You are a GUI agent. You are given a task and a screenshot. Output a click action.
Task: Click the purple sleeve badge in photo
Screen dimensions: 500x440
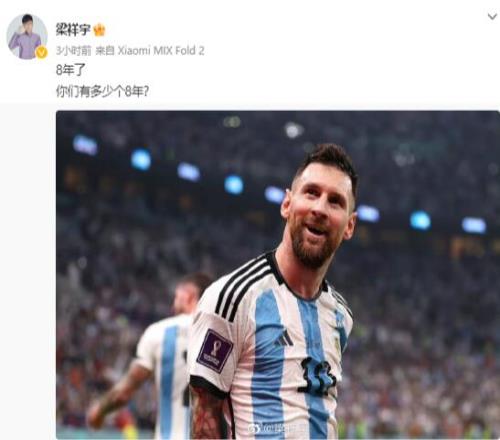click(214, 350)
